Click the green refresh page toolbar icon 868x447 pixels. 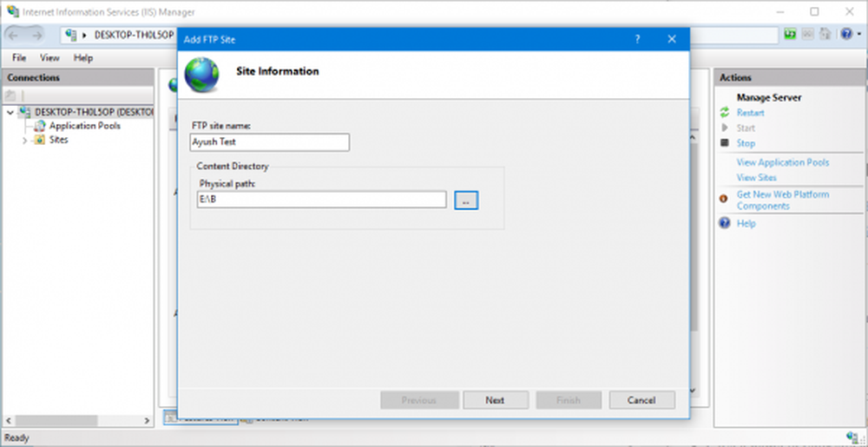point(791,36)
